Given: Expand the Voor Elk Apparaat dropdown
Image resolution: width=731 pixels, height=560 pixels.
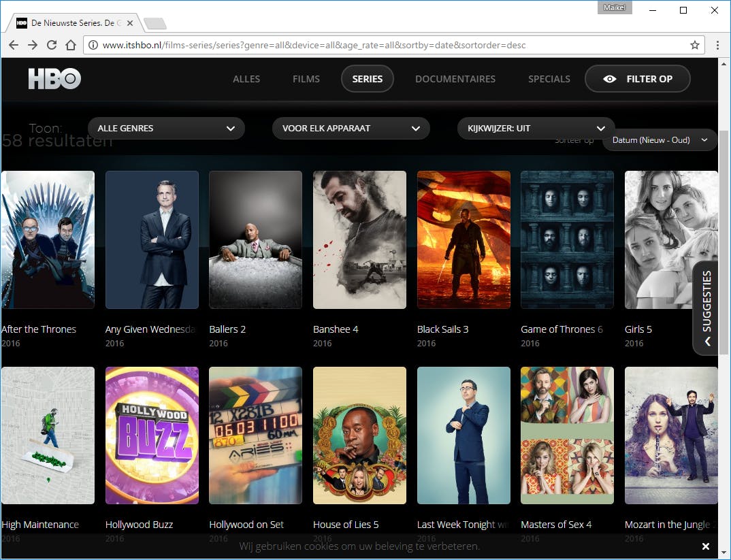Looking at the screenshot, I should tap(351, 128).
